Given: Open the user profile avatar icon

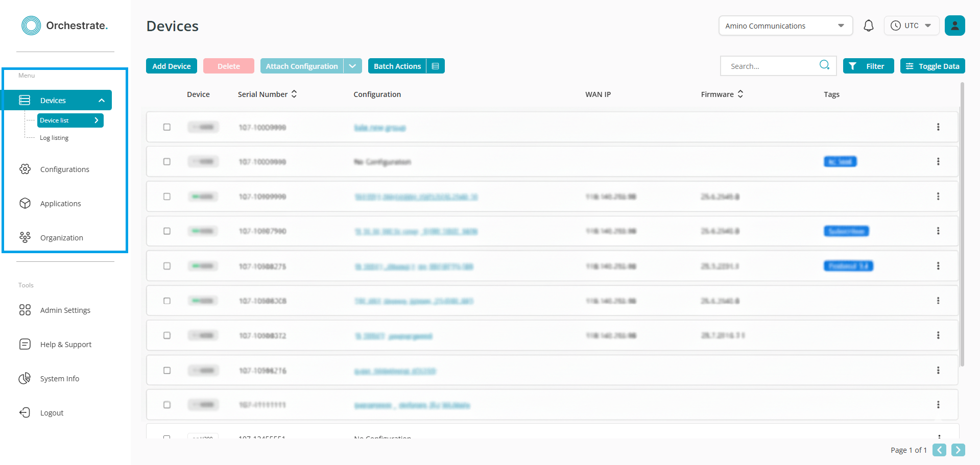Looking at the screenshot, I should (x=954, y=26).
